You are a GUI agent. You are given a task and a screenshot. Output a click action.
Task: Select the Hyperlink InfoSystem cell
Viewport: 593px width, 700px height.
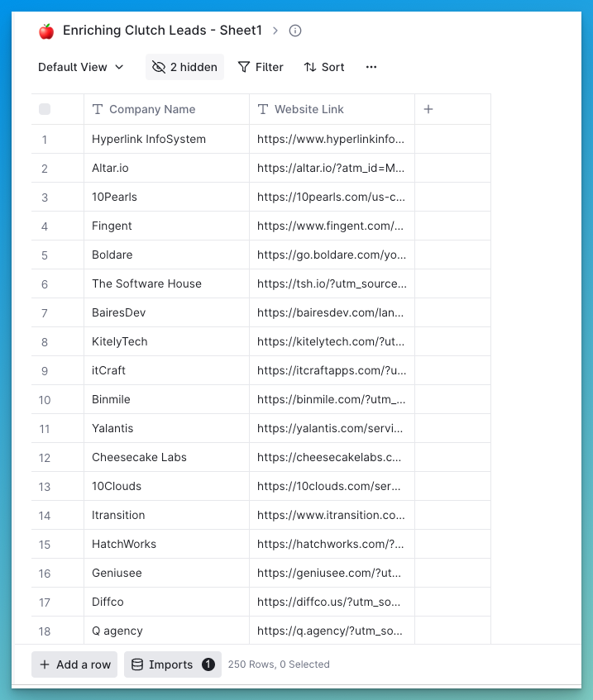166,140
